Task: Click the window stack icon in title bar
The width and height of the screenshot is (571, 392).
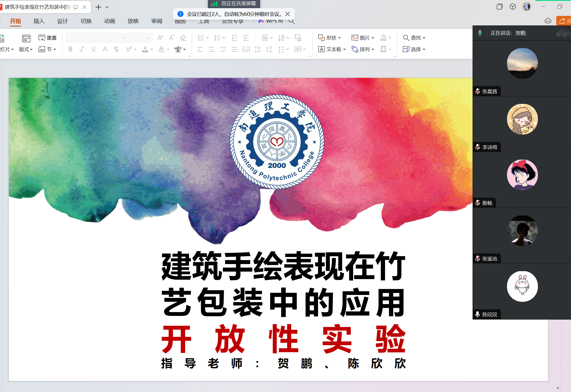Action: pyautogui.click(x=499, y=7)
